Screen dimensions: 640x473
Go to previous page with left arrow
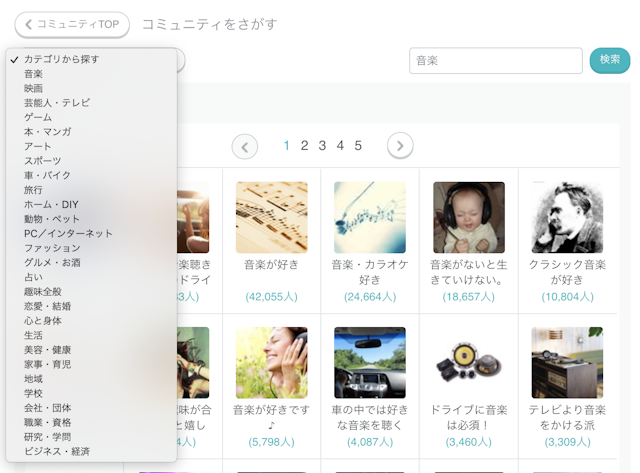click(x=245, y=146)
